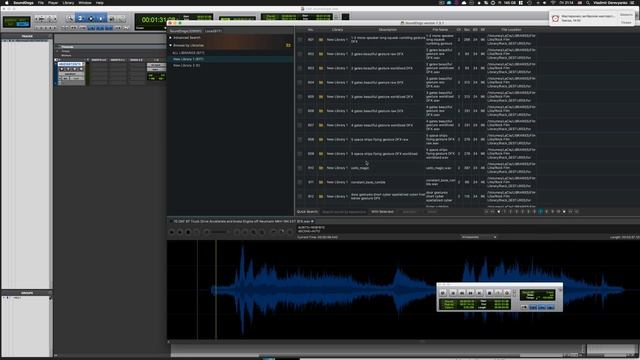Select the Zoomer tool in Pro Tools toolbar
Viewport: 640px width, 360px height.
click(70, 18)
